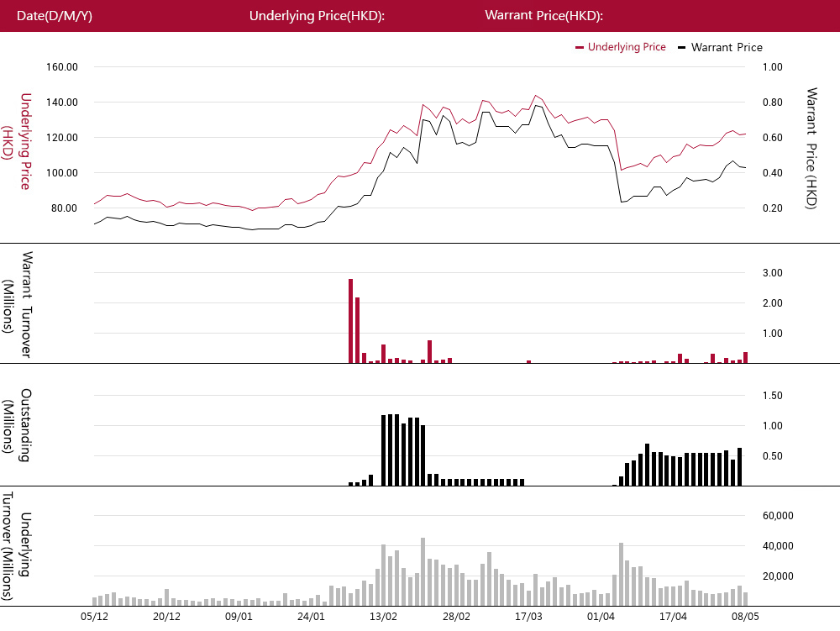
Task: Click the tallest red warrant turnover bar
Action: tap(351, 321)
